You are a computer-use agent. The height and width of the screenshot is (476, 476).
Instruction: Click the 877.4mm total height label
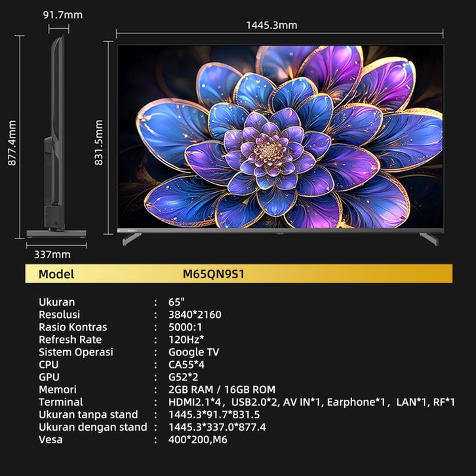pos(12,142)
